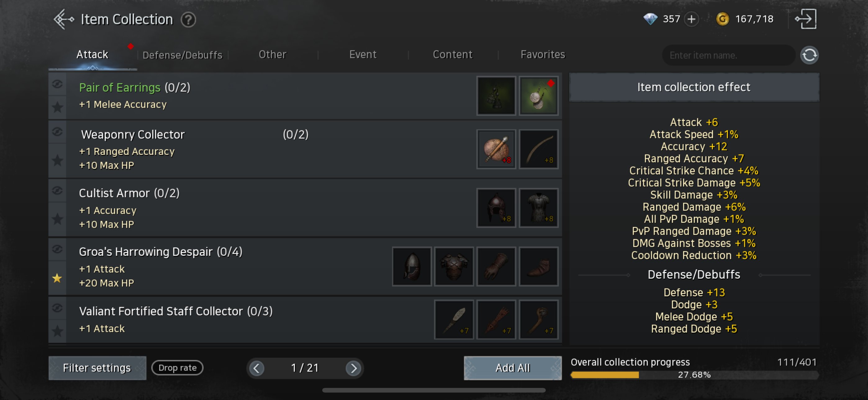The image size is (868, 400).
Task: Select the bow item in Weaponry Collector
Action: pyautogui.click(x=538, y=149)
